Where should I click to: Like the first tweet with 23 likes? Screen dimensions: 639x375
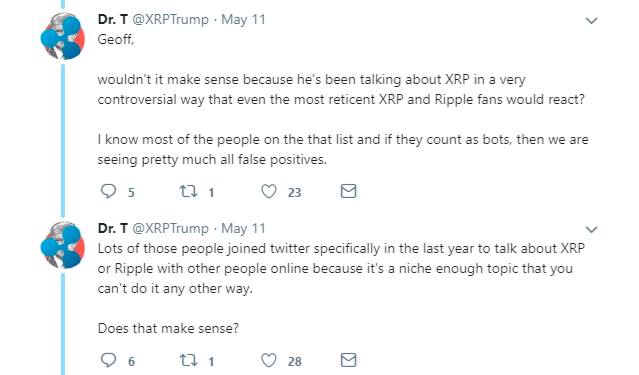click(x=269, y=191)
